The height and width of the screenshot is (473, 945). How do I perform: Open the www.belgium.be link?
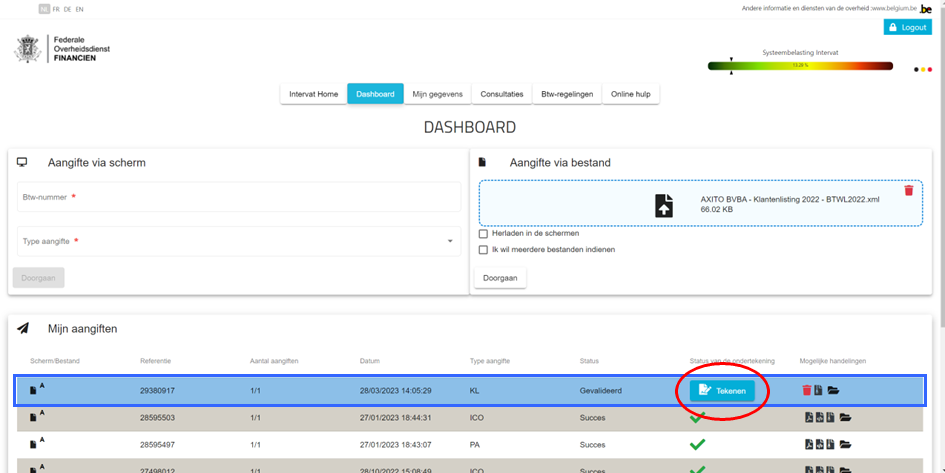(x=894, y=9)
